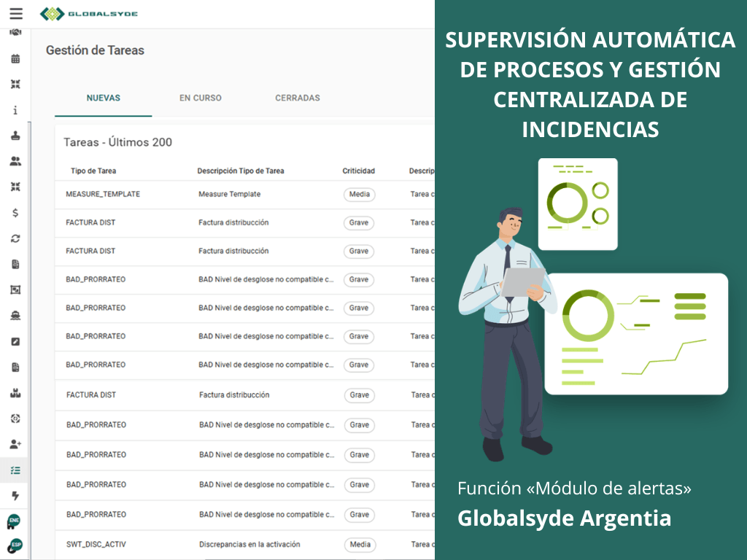Click the pencil edit square icon
Viewport: 747px width, 560px height.
pos(15,341)
